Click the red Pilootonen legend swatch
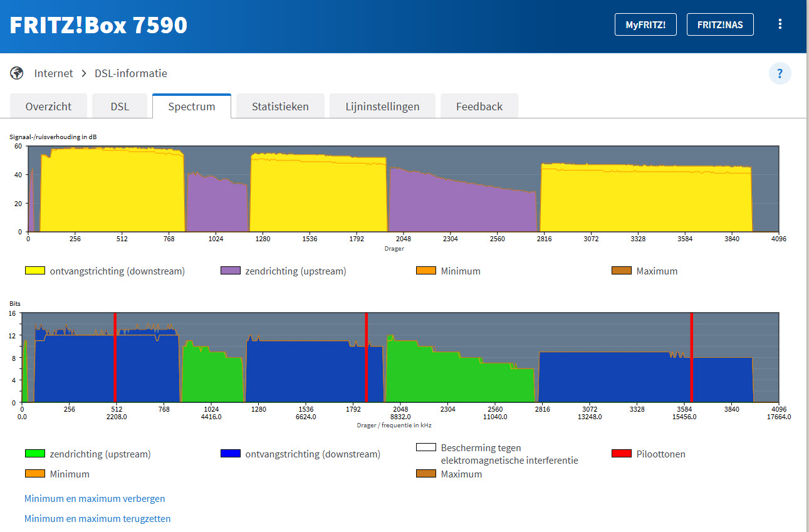Viewport: 809px width, 532px height. 621,454
